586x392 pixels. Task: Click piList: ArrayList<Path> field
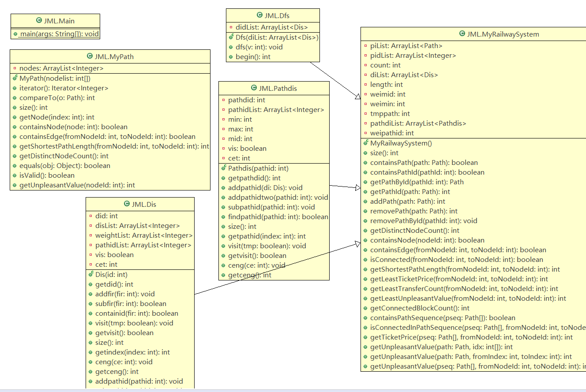406,45
